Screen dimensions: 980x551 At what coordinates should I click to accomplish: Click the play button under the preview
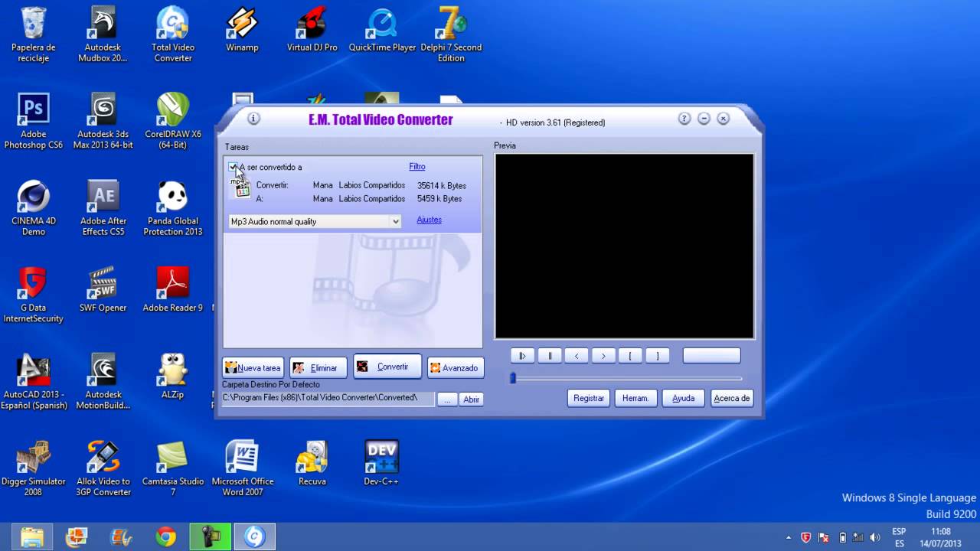[x=522, y=356]
